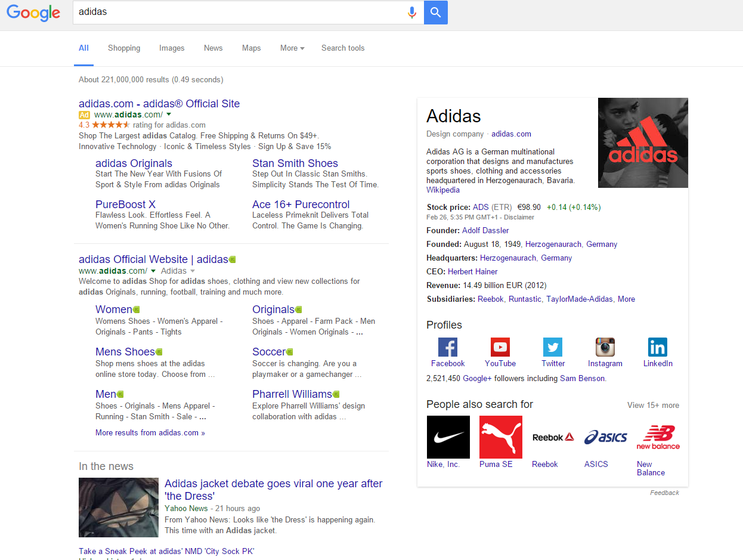Screen dimensions: 743x560
Task: Open More results from adidas.com link
Action: click(150, 433)
